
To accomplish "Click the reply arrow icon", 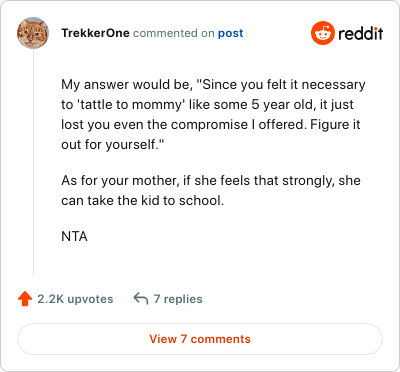I will point(141,299).
